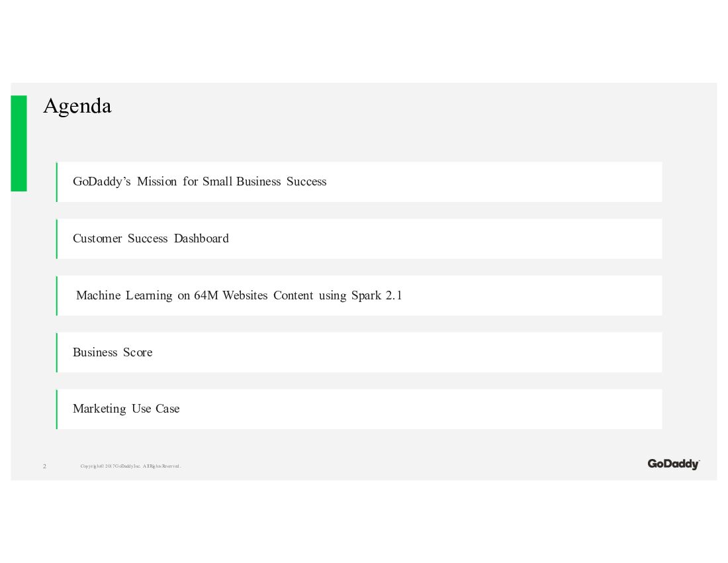Click the Machine Learning on 64M Websites item
This screenshot has width=728, height=563.
pos(239,295)
